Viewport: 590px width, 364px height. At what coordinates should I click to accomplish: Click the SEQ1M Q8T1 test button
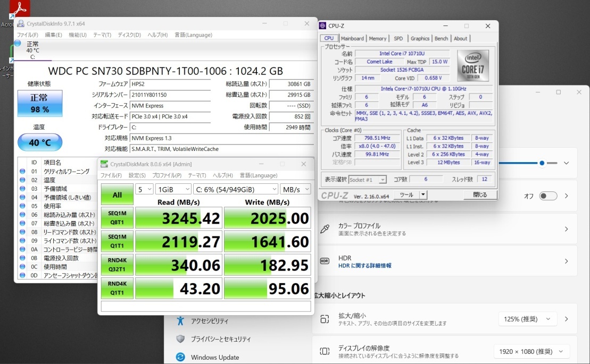point(117,217)
